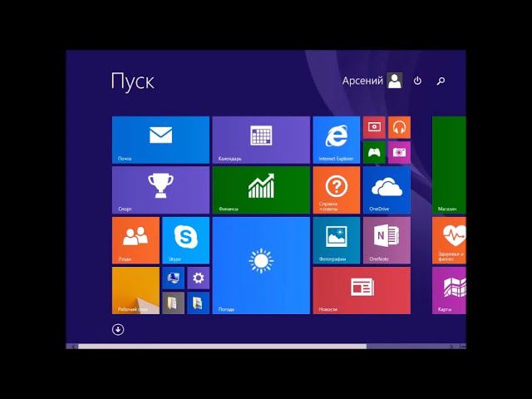Open the Фотографии photos tile
532x399 pixels.
336,240
